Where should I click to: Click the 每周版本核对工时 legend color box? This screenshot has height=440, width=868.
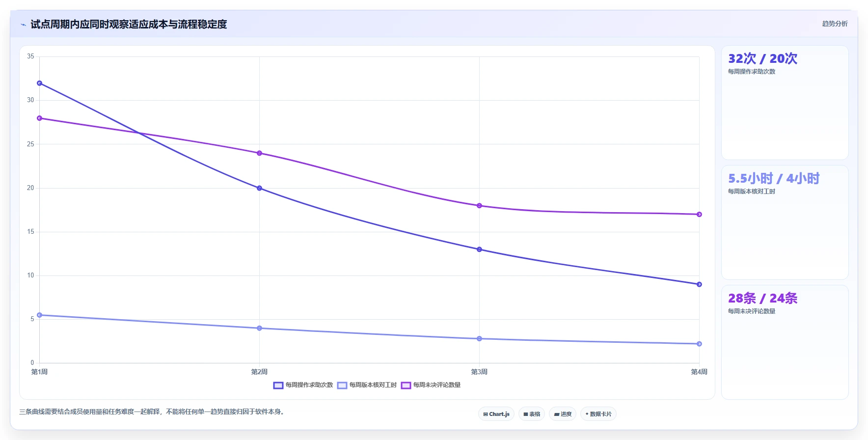[342, 385]
